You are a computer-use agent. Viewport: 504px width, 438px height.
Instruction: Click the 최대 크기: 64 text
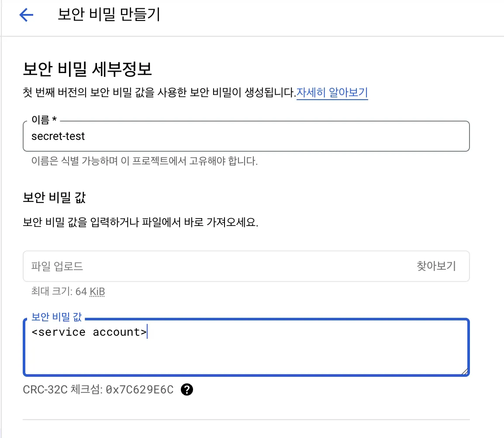tap(59, 291)
